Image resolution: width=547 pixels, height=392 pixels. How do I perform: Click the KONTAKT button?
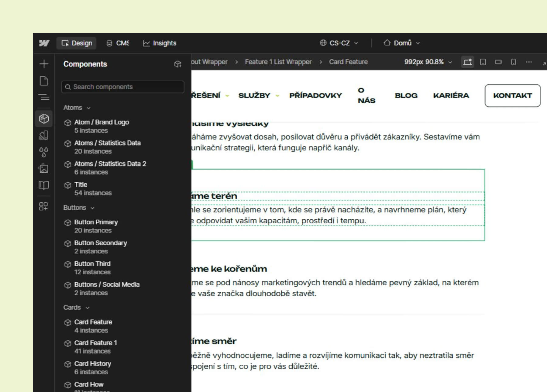512,95
